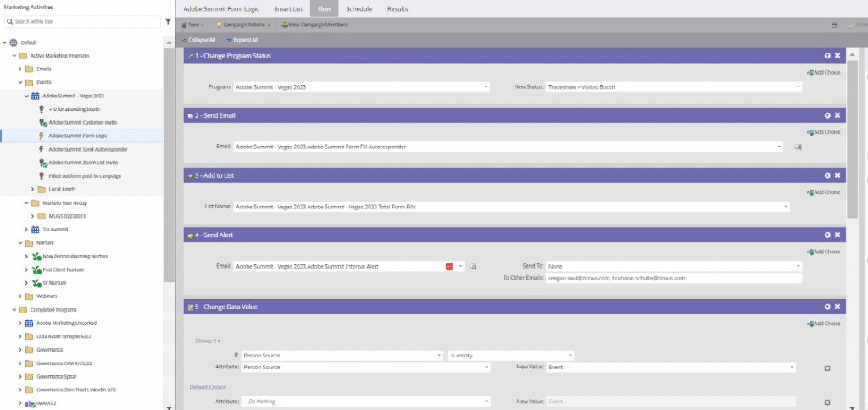The height and width of the screenshot is (410, 868).
Task: Move step 3 Add to List up
Action: coord(827,175)
